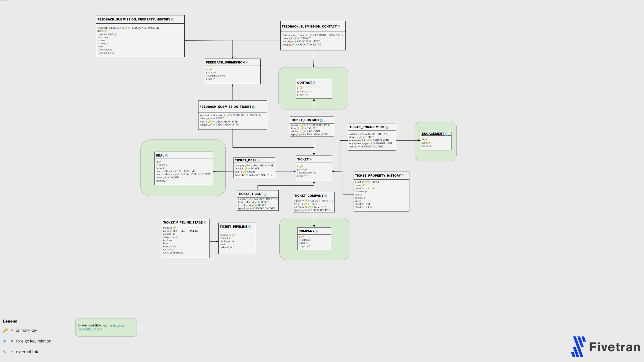Click external link icon next to TICKET_ENGAGEMENT

(x=387, y=127)
